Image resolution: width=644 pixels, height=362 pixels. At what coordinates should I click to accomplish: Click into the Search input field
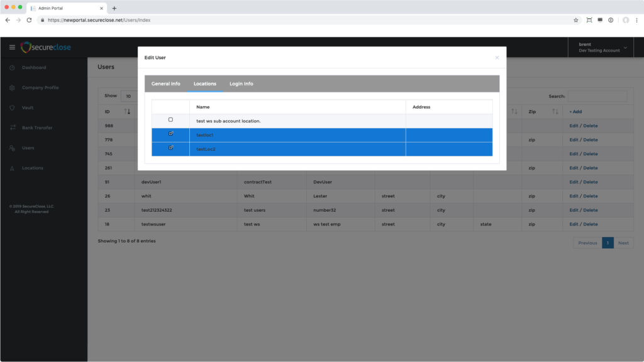pyautogui.click(x=597, y=96)
